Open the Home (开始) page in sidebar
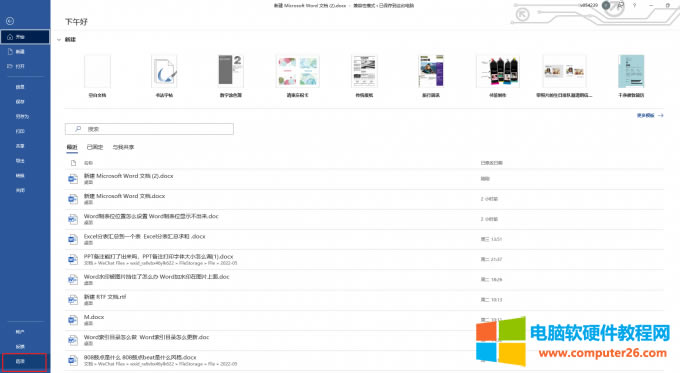Screen dimensions: 680x373 coord(25,37)
